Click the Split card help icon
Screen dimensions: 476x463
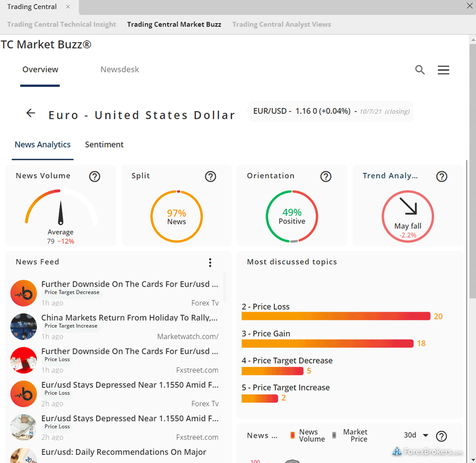click(210, 176)
